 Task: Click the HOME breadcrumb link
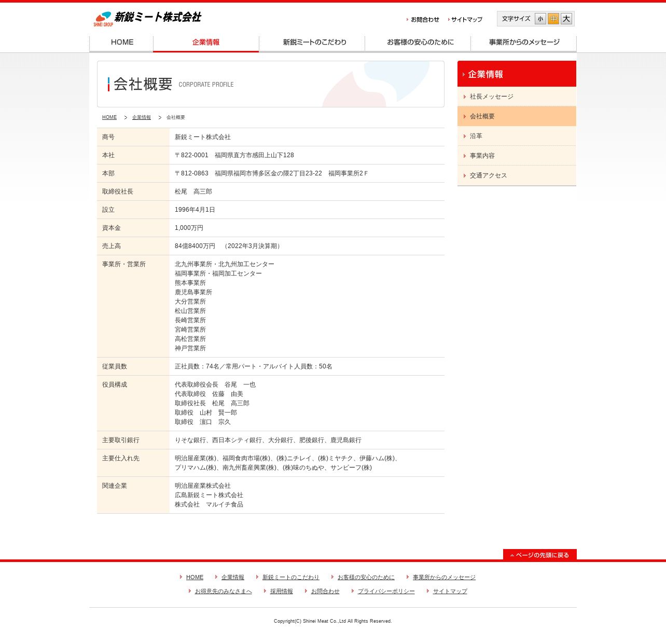click(109, 117)
